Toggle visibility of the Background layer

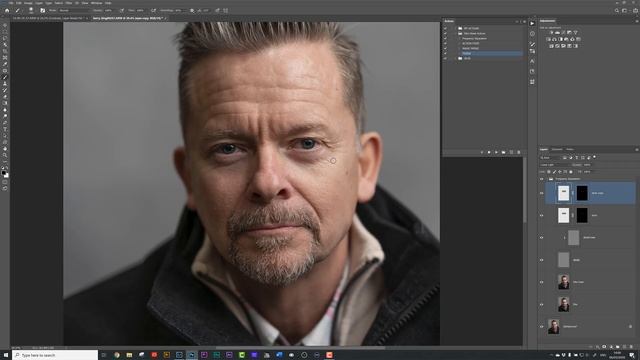[x=542, y=327]
